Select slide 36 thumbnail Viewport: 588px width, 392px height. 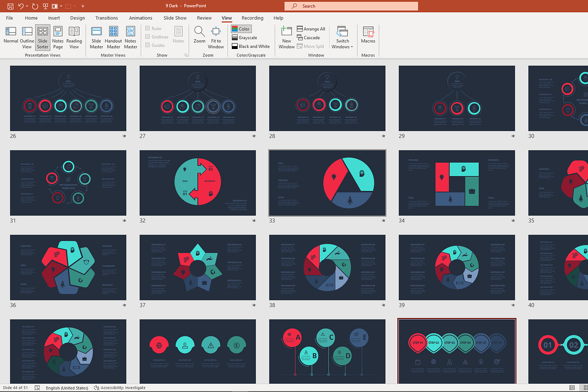pos(68,268)
